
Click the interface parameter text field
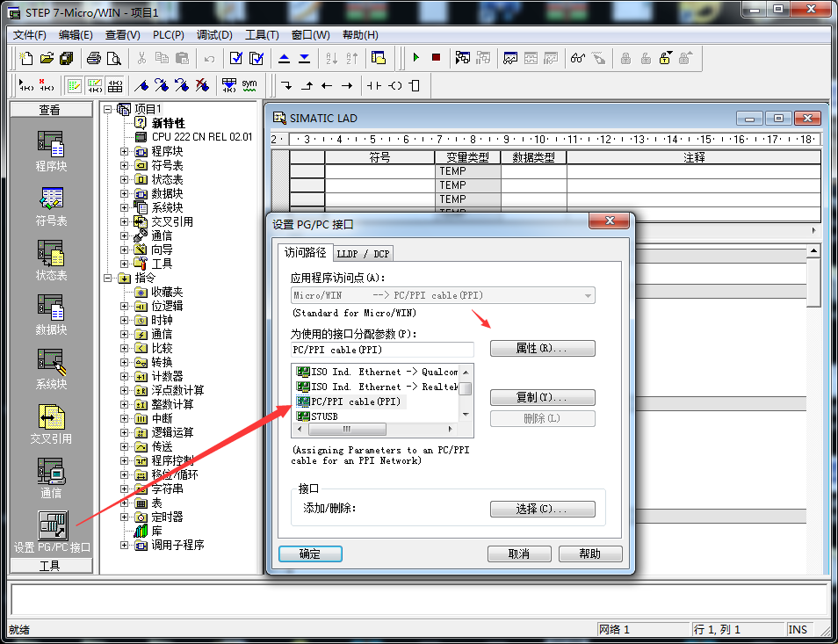click(382, 350)
